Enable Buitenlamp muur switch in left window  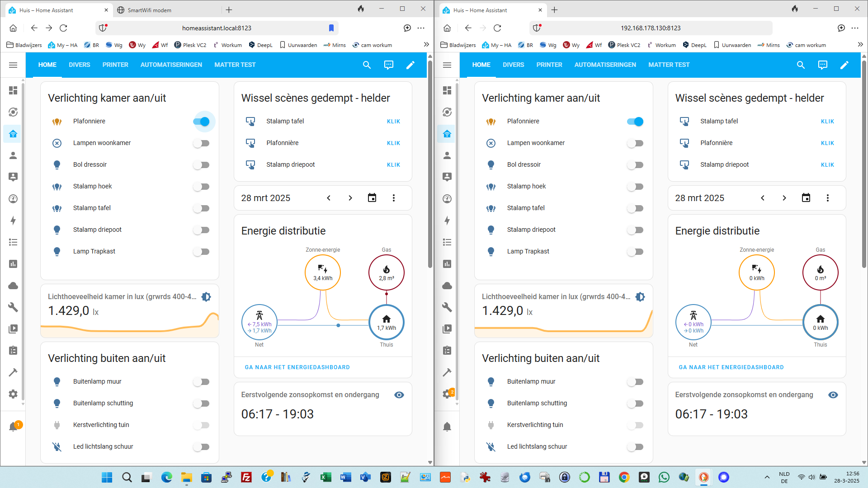pos(201,382)
